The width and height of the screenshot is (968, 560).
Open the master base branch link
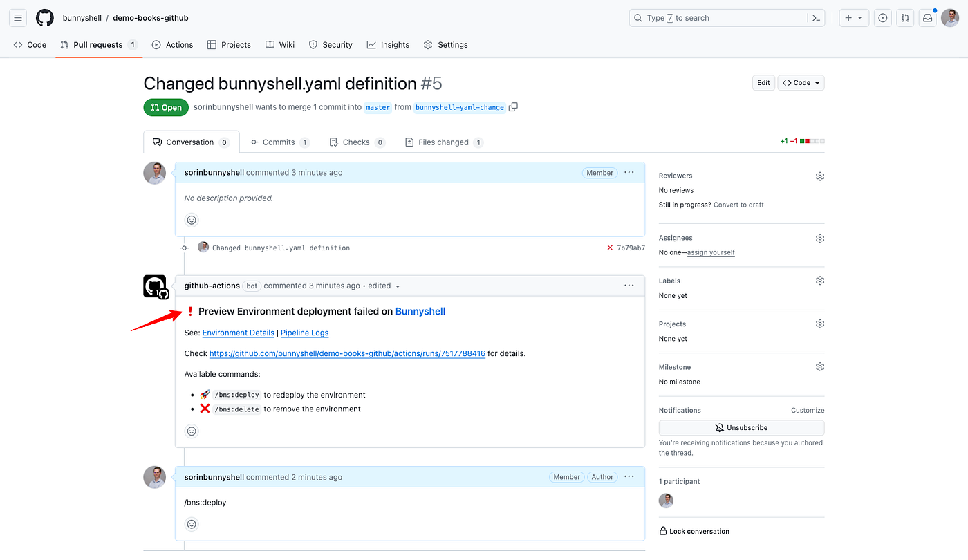378,107
